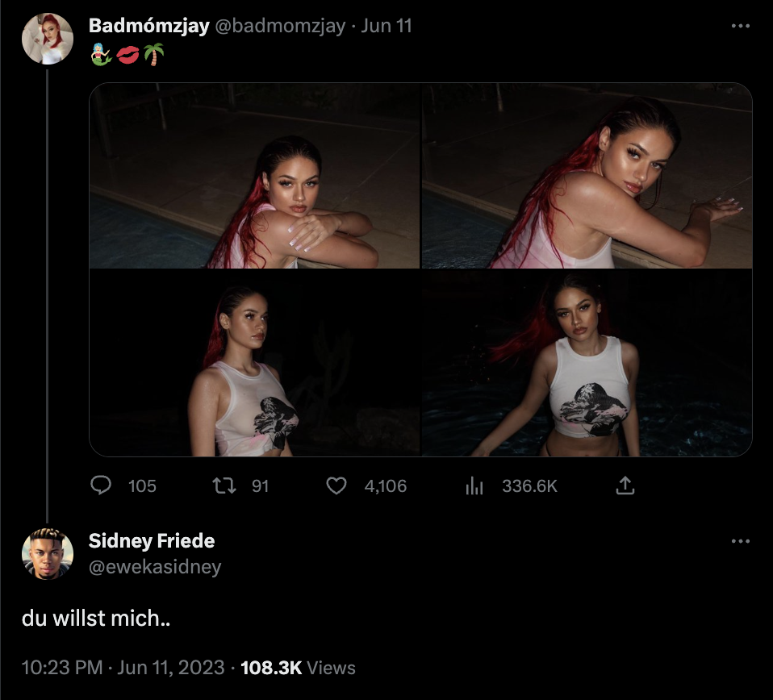Click the retweet arrows icon
This screenshot has height=700, width=773.
click(222, 485)
